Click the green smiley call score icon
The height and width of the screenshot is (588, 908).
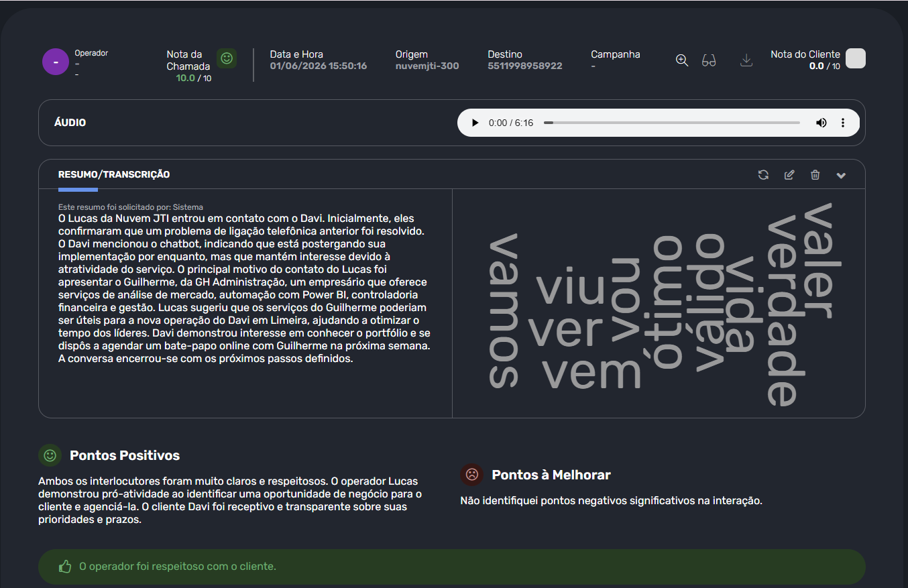pos(227,58)
